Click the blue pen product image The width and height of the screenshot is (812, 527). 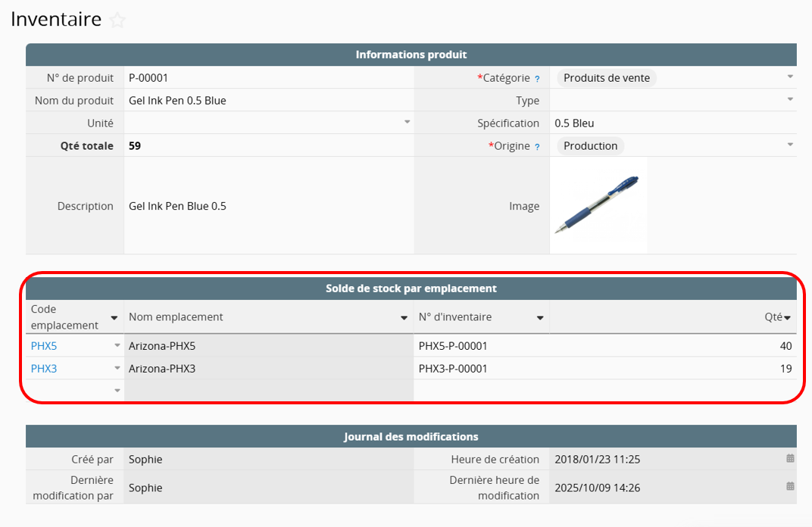pos(598,204)
